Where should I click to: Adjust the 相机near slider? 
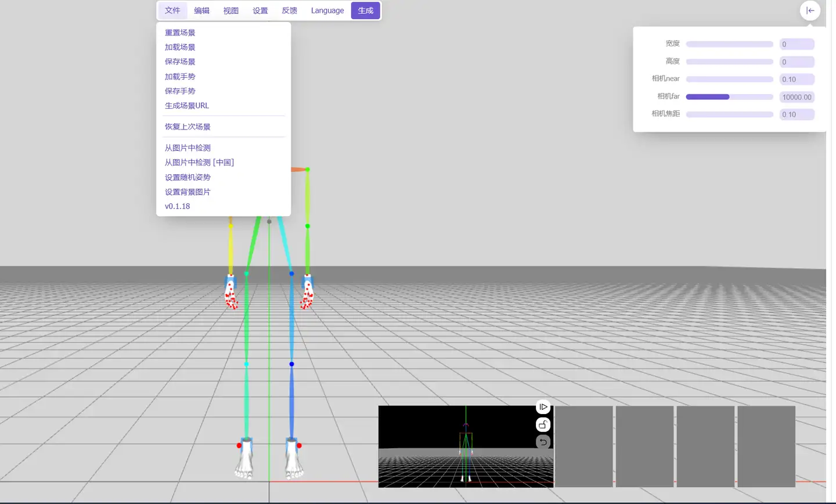pos(730,79)
